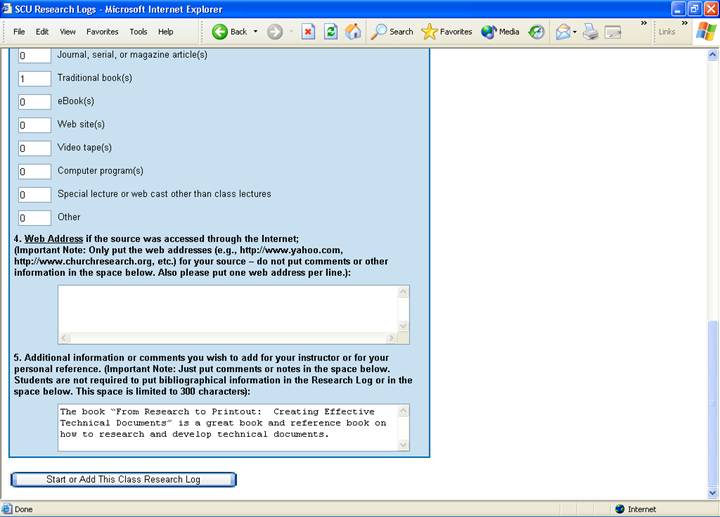Expand the Back button history dropdown arrow
This screenshot has width=720, height=517.
[x=255, y=31]
